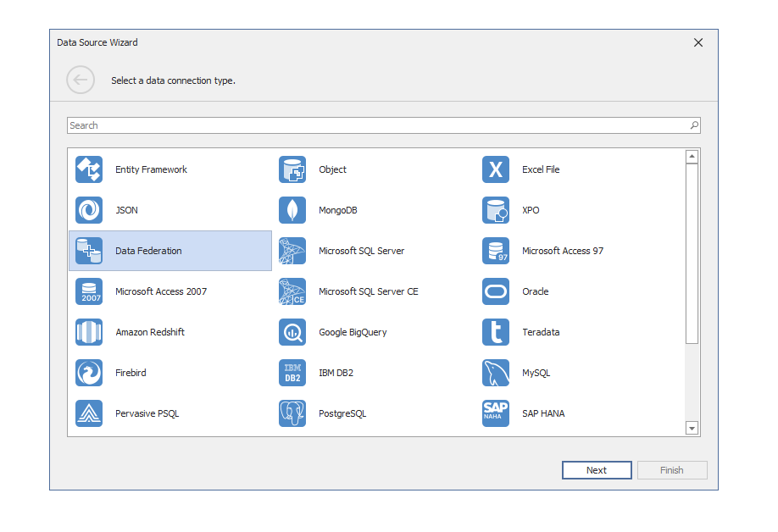Click the scrollbar down arrow

point(692,428)
